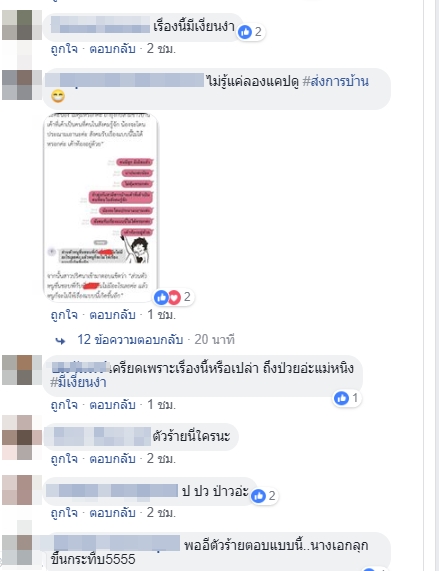
Task: Click like reaction on ป ปว ป่าวอ่ะ comment
Action: (258, 496)
